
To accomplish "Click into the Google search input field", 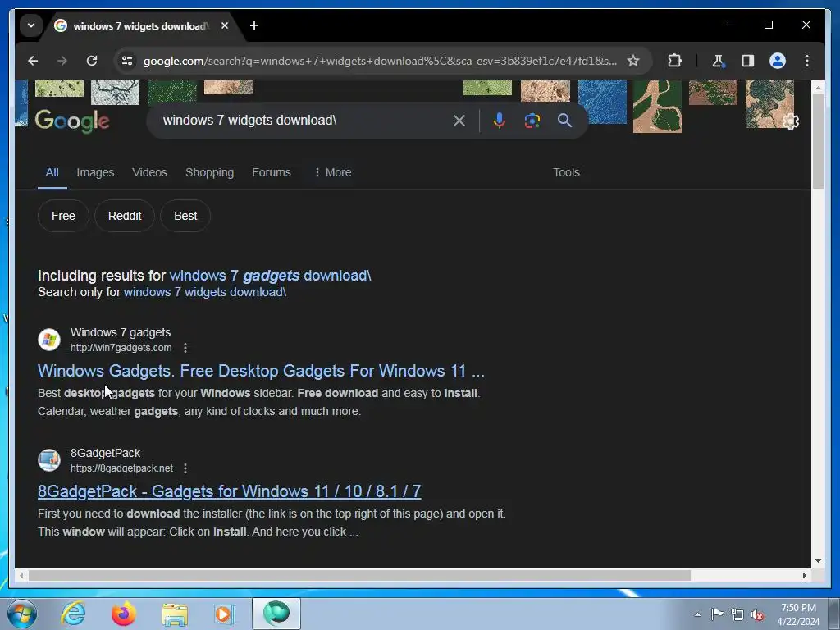I will pos(303,121).
